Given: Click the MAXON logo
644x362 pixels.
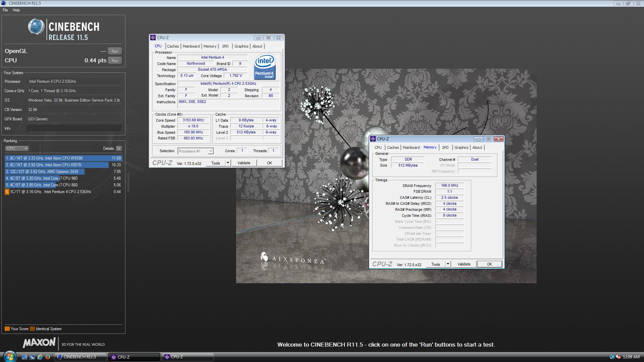Looking at the screenshot, I should (x=39, y=343).
